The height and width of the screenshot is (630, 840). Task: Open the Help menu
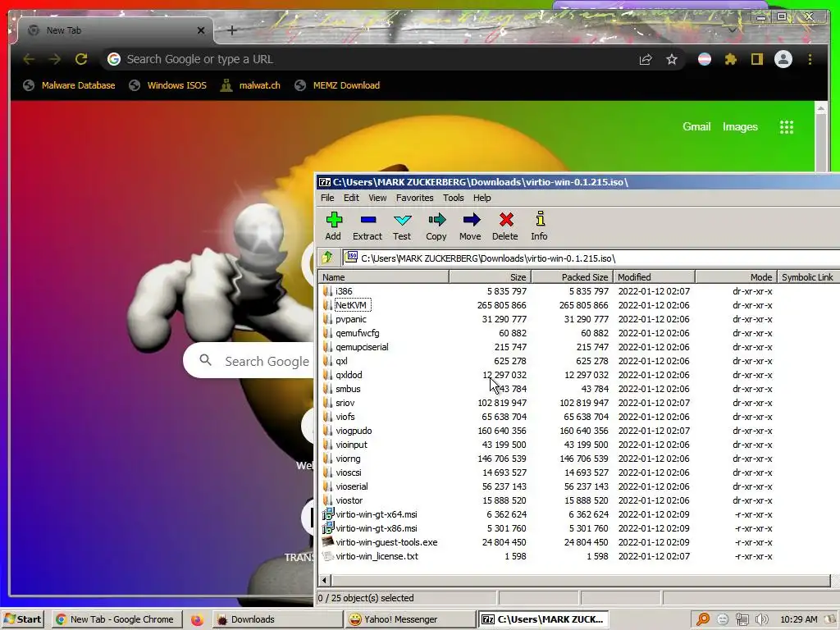click(482, 198)
